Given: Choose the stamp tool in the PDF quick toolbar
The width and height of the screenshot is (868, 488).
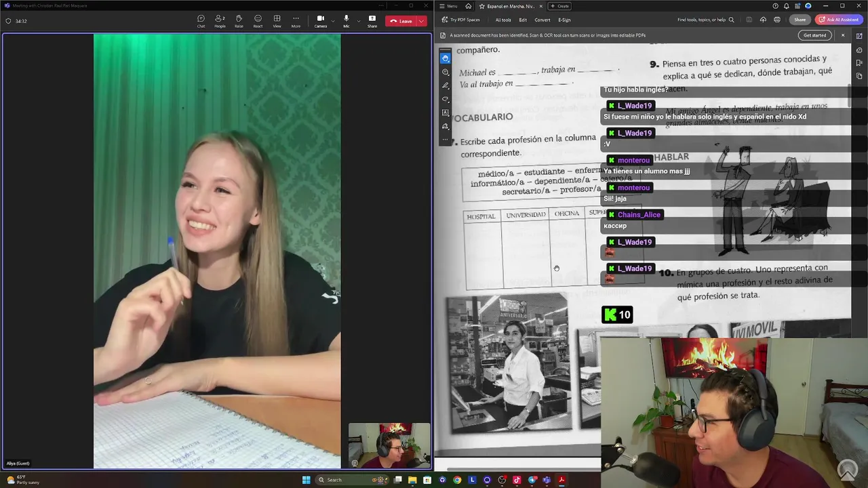Looking at the screenshot, I should pos(446,126).
